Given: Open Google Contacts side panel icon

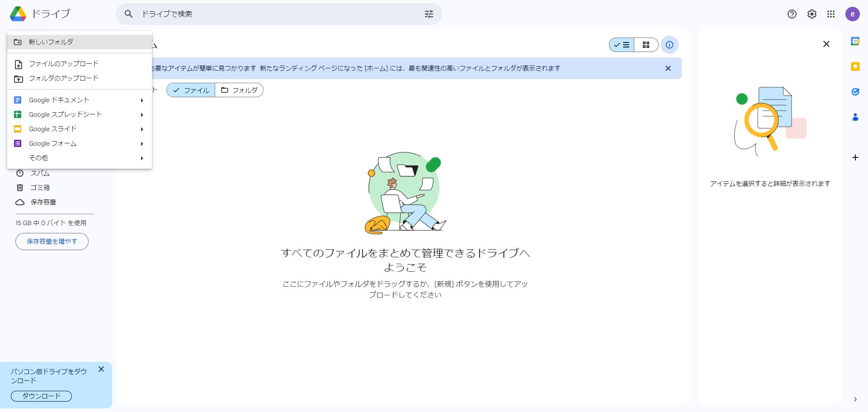Looking at the screenshot, I should pos(855,117).
